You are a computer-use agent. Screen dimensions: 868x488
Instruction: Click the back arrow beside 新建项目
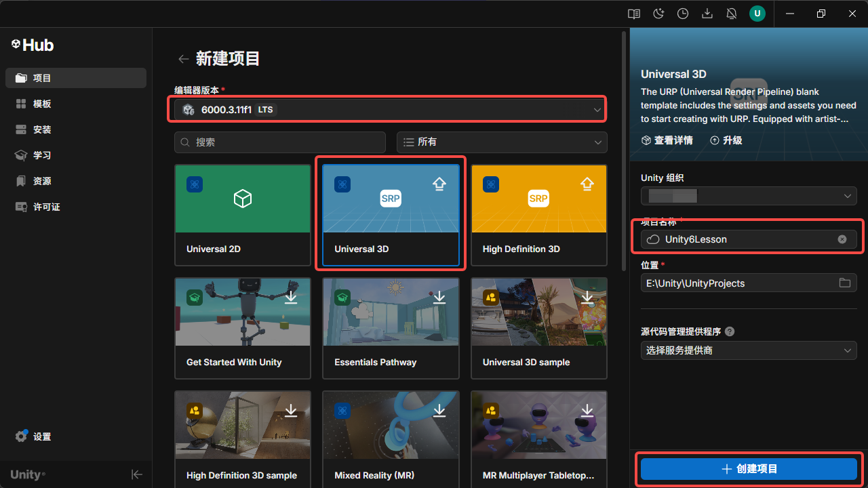(183, 59)
